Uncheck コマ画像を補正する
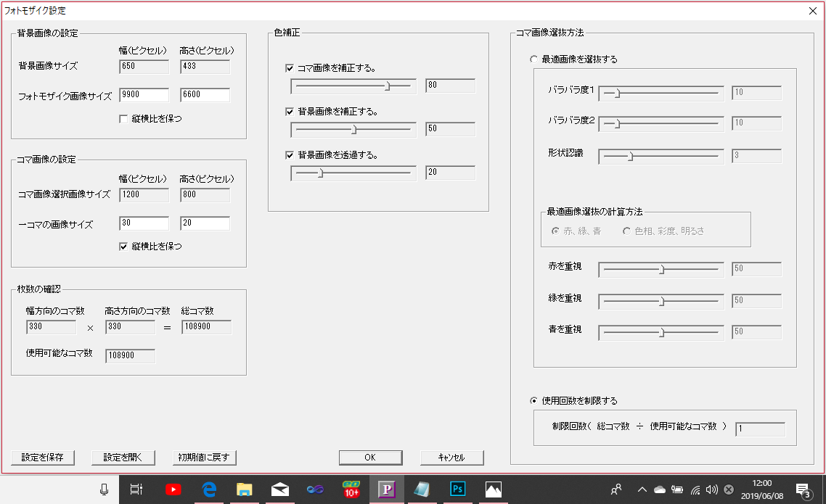826x504 pixels. (289, 68)
